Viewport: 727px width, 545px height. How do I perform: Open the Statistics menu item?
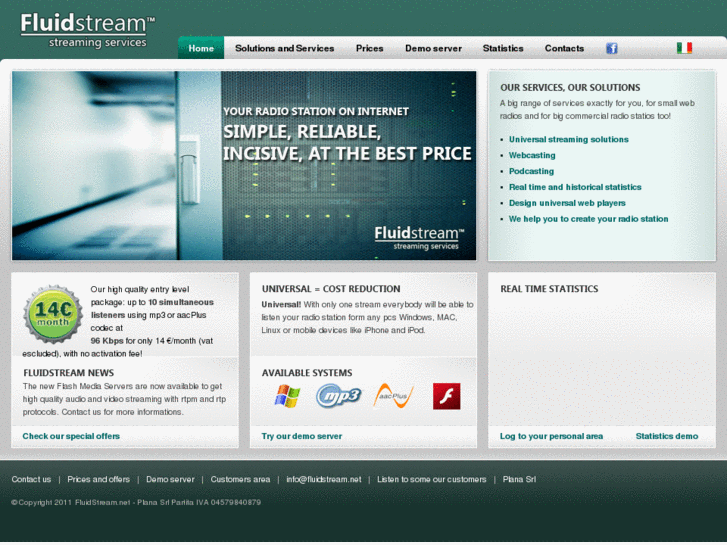tap(503, 48)
